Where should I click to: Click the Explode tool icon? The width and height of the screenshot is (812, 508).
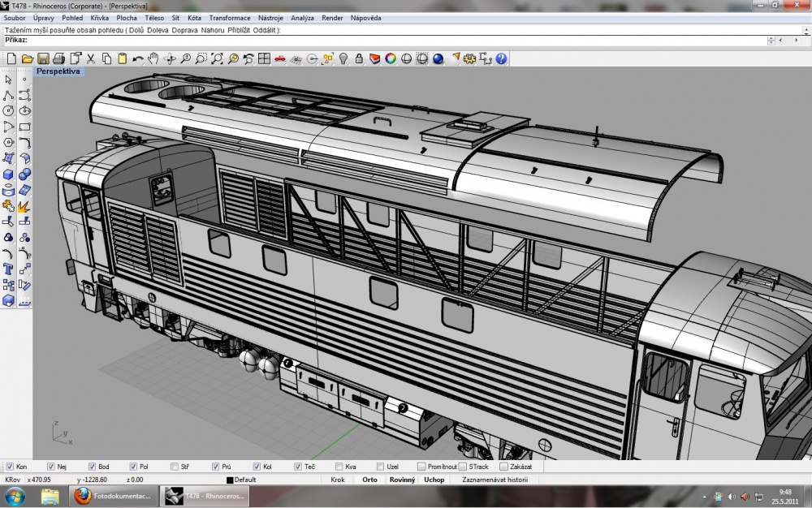(x=24, y=206)
